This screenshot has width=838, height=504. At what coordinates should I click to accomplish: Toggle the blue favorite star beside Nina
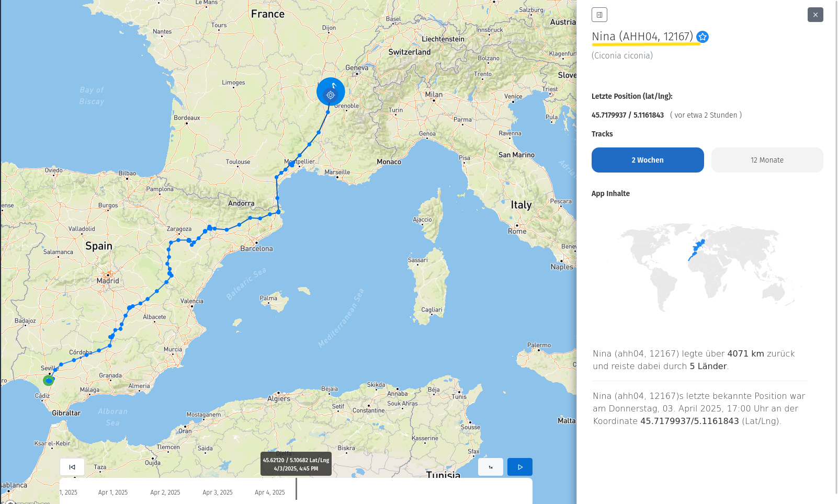tap(703, 37)
